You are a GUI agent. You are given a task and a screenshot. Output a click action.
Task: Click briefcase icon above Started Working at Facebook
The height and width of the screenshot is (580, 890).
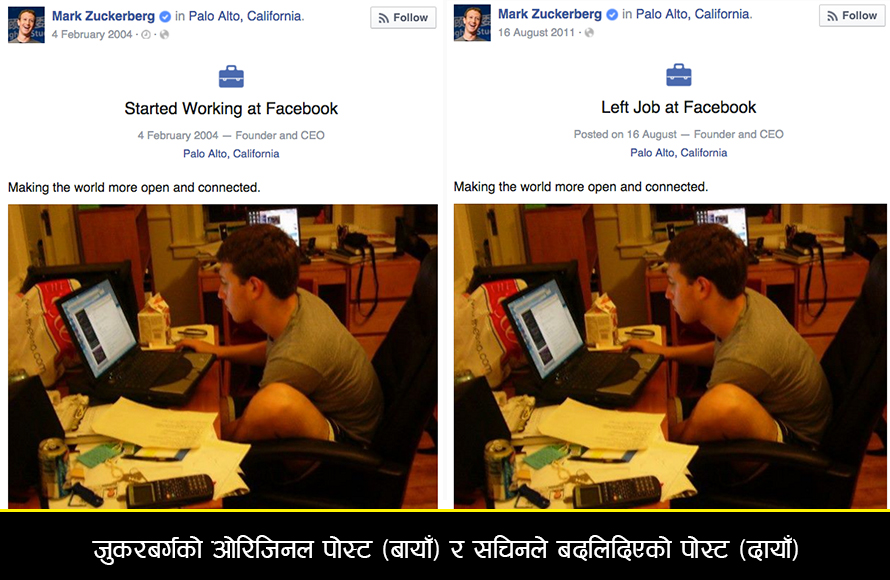click(x=231, y=77)
